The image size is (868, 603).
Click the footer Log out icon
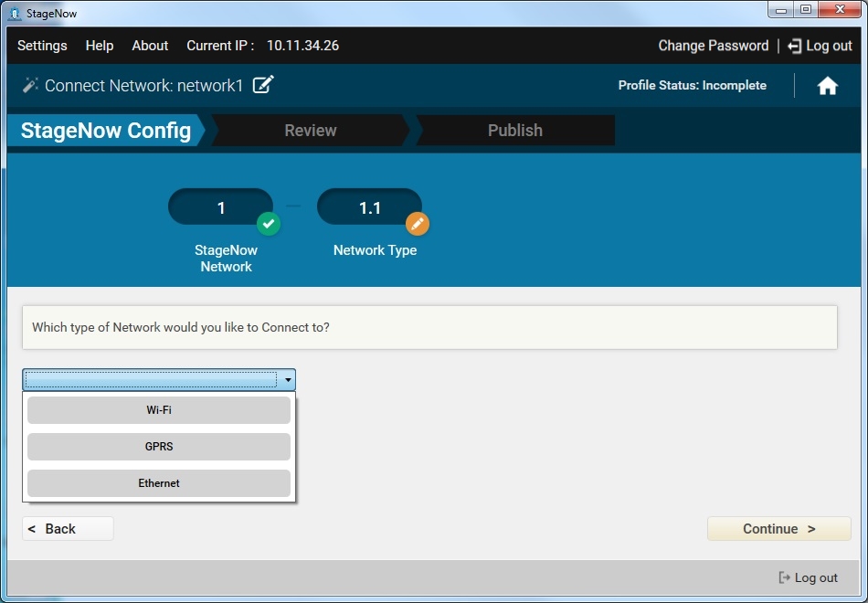784,577
